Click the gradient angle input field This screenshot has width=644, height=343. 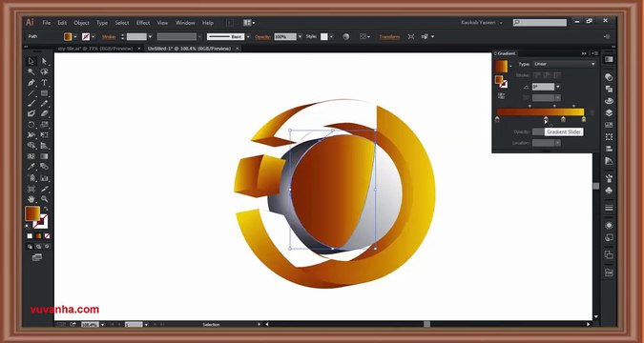pos(543,87)
